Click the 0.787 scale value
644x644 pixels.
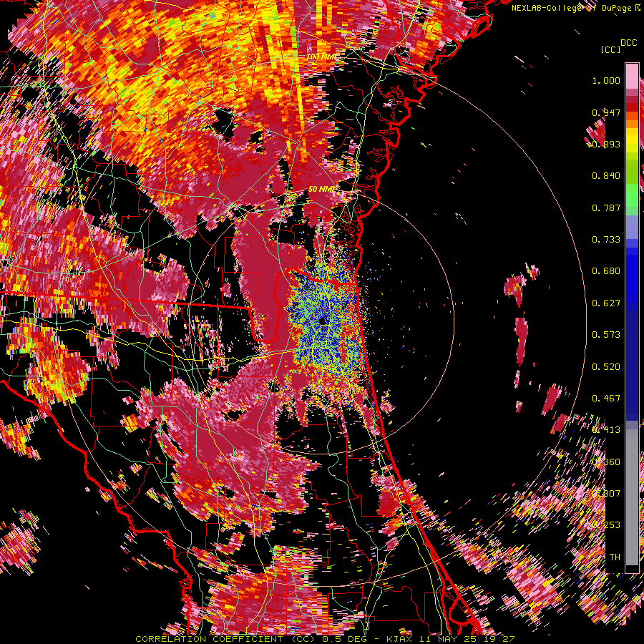[606, 208]
